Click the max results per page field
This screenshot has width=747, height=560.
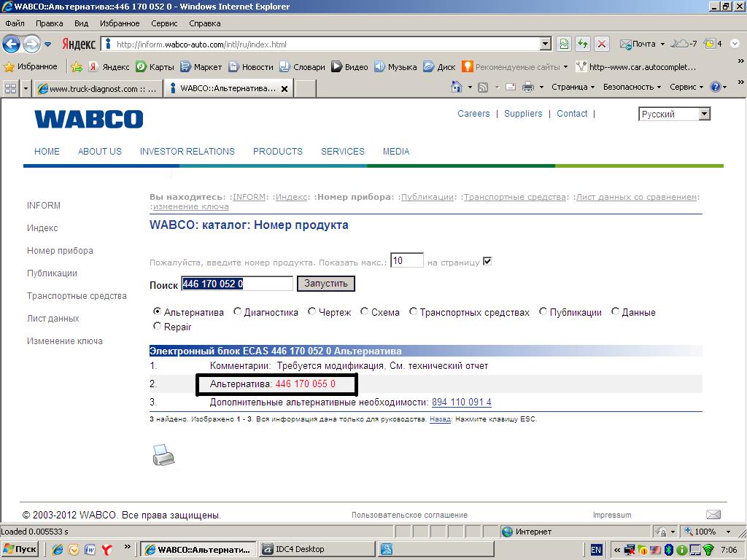click(407, 260)
